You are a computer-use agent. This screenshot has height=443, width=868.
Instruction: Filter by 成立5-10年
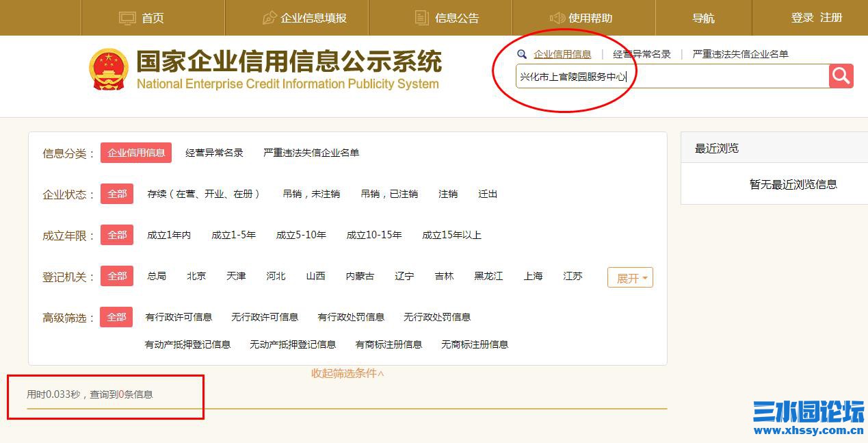click(301, 235)
